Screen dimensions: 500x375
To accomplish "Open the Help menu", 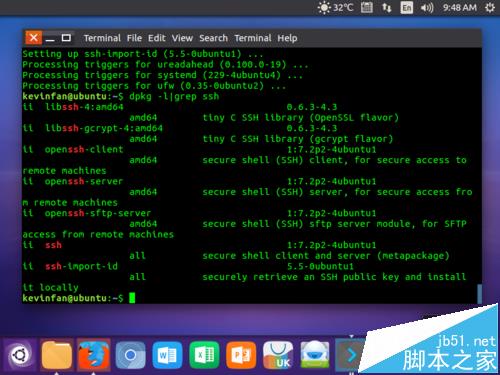I will [x=287, y=38].
